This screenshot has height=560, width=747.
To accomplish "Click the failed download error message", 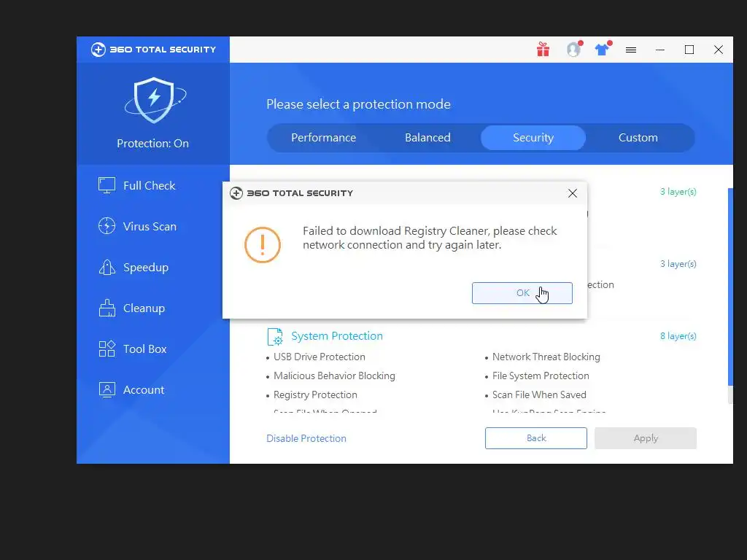I will [430, 238].
